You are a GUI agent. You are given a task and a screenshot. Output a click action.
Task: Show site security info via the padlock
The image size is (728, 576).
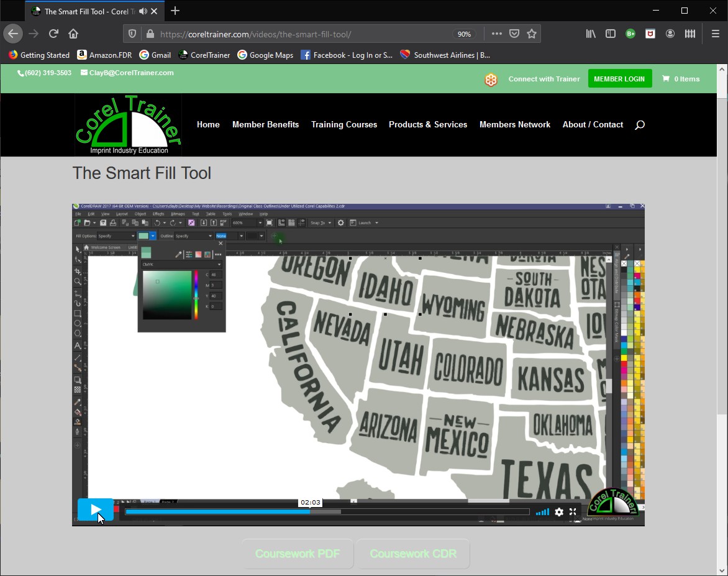pos(150,34)
